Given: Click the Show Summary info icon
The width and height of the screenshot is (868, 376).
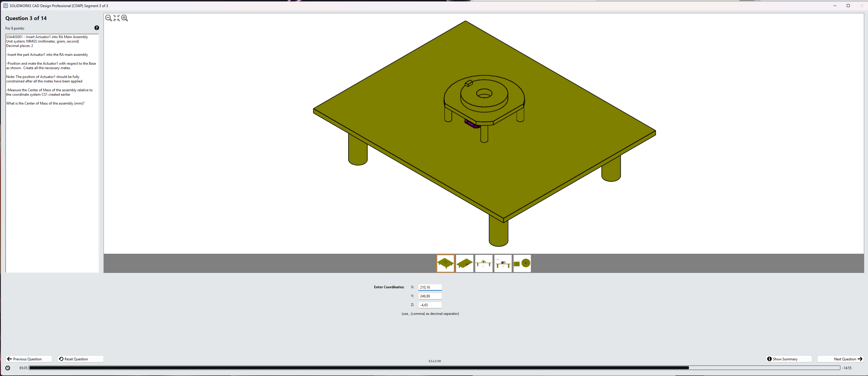Looking at the screenshot, I should pyautogui.click(x=769, y=359).
